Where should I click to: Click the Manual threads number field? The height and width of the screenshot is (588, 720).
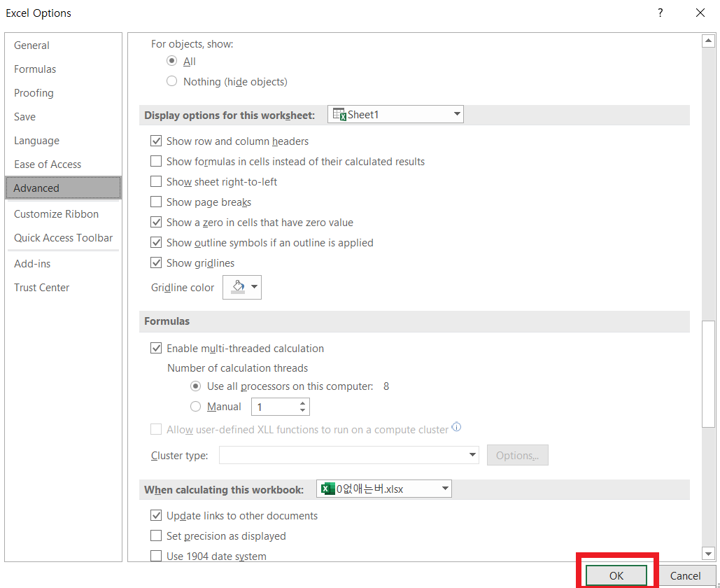coord(274,407)
